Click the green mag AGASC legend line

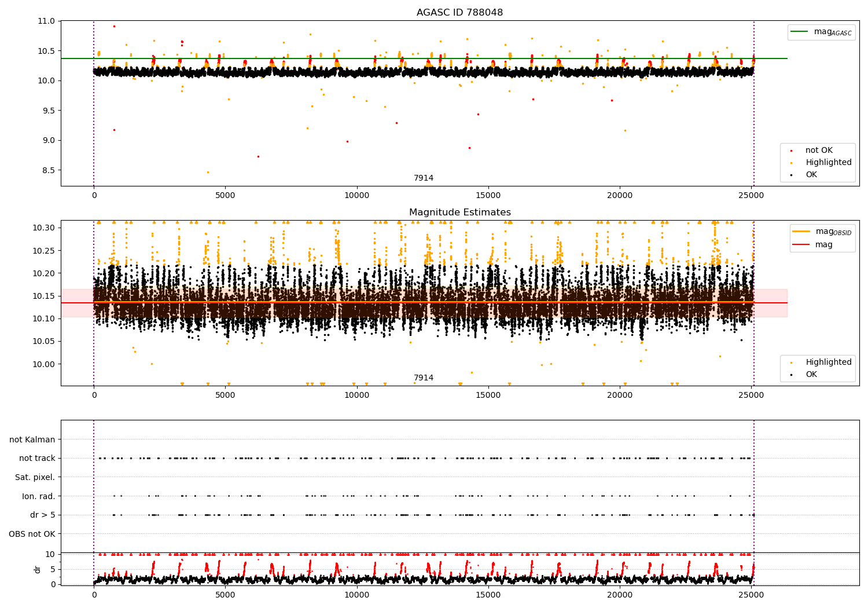[800, 32]
